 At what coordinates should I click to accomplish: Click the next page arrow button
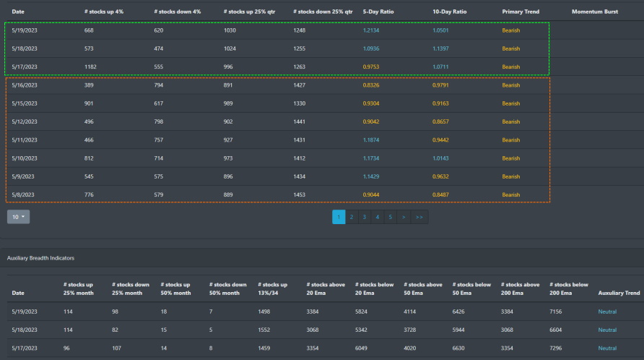[404, 218]
